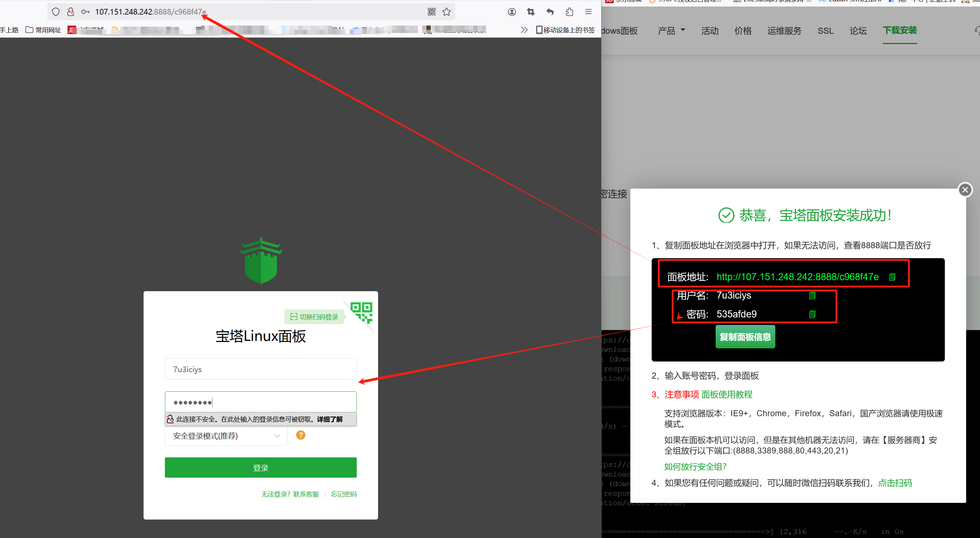The image size is (980, 538).
Task: Click the 忘记密码 link
Action: 344,494
